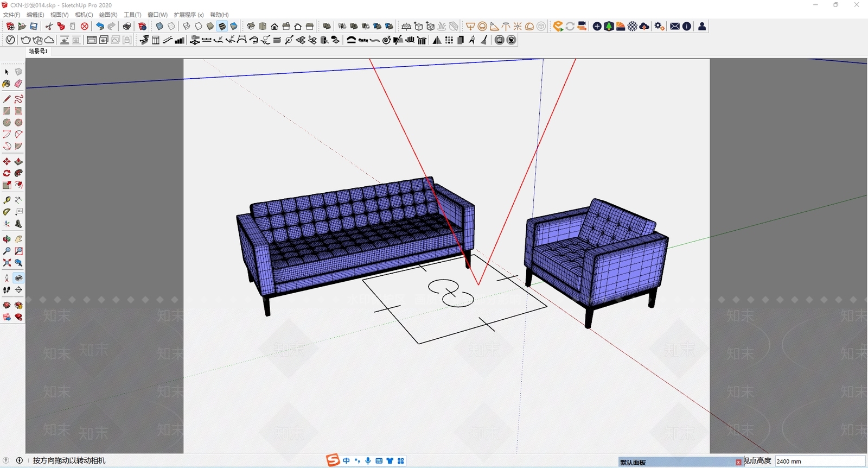Select the Protractor tool
The height and width of the screenshot is (468, 868).
pos(7,212)
